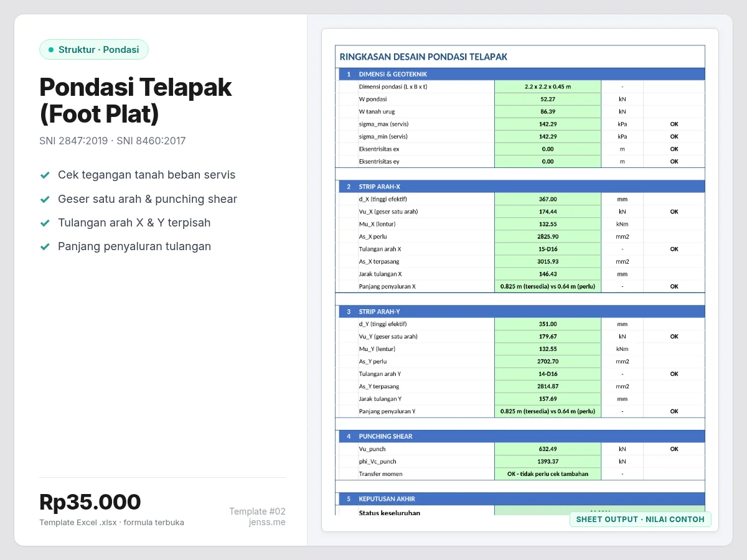Click the d_Y value 351.00
Viewport: 747px width, 560px height.
[x=548, y=324]
